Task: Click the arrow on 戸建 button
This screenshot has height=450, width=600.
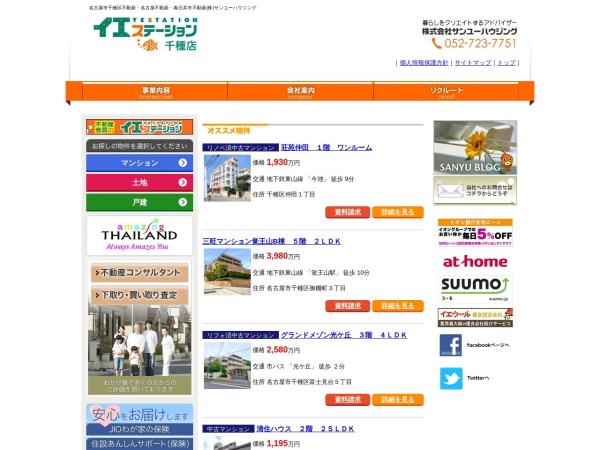Action: 183,202
